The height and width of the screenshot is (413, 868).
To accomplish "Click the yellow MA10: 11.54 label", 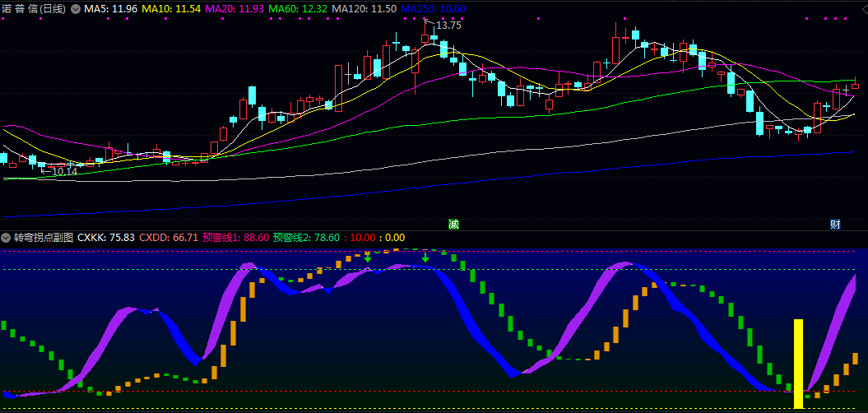I will [x=172, y=9].
